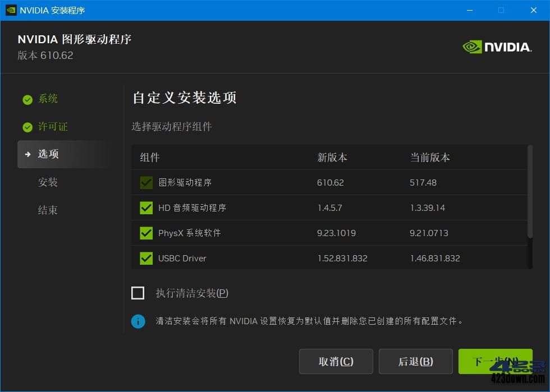Screen dimensions: 550x392
Task: Click the current version value 9.21.0713
Action: (429, 233)
